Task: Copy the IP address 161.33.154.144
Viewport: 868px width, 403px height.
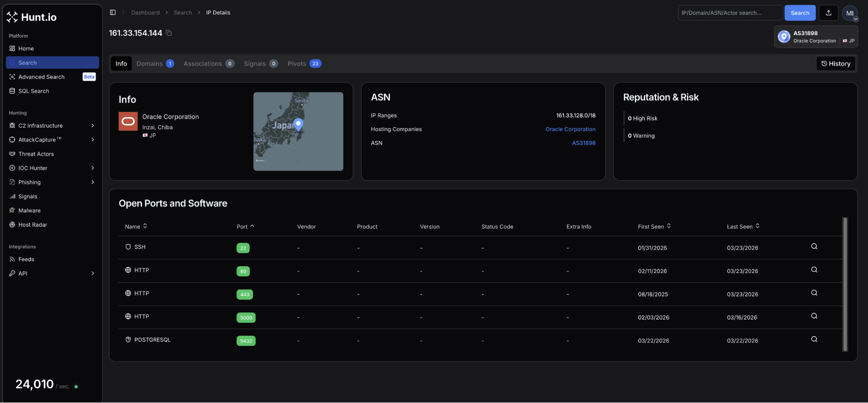Action: tap(169, 33)
